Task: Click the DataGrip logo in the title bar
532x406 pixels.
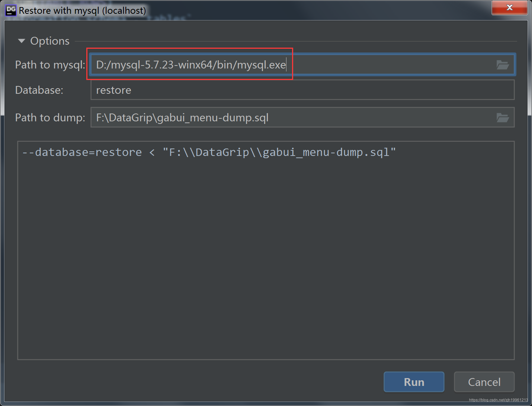Action: (x=10, y=10)
